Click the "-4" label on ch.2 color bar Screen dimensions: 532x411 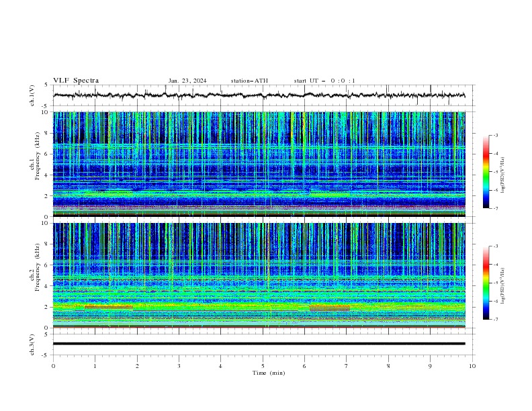[x=496, y=265]
